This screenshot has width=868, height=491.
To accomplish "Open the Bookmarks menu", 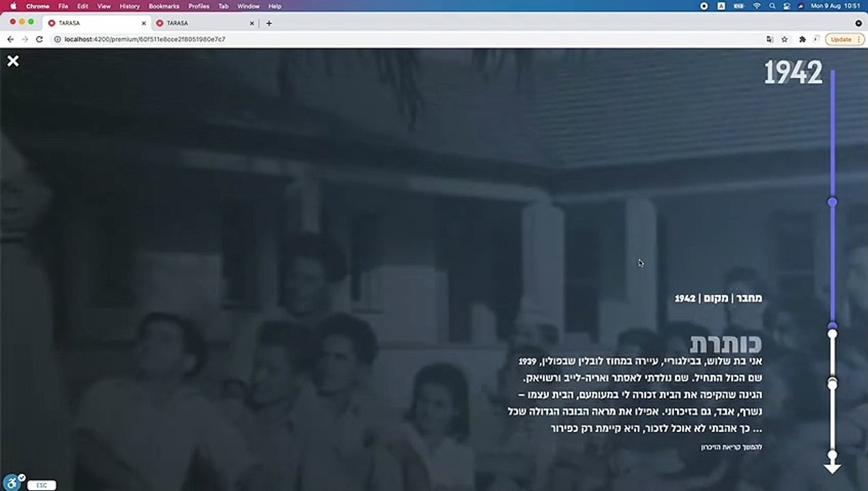I will [164, 6].
